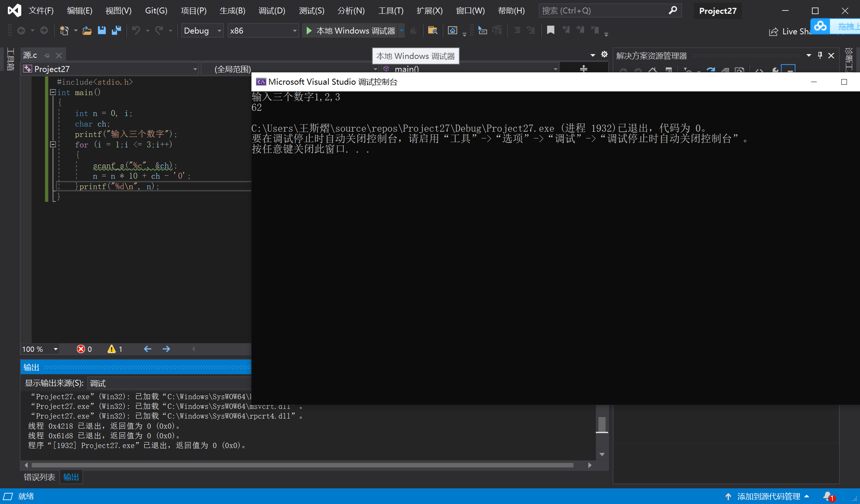
Task: Click the clear bookmarks icon
Action: coord(595,30)
